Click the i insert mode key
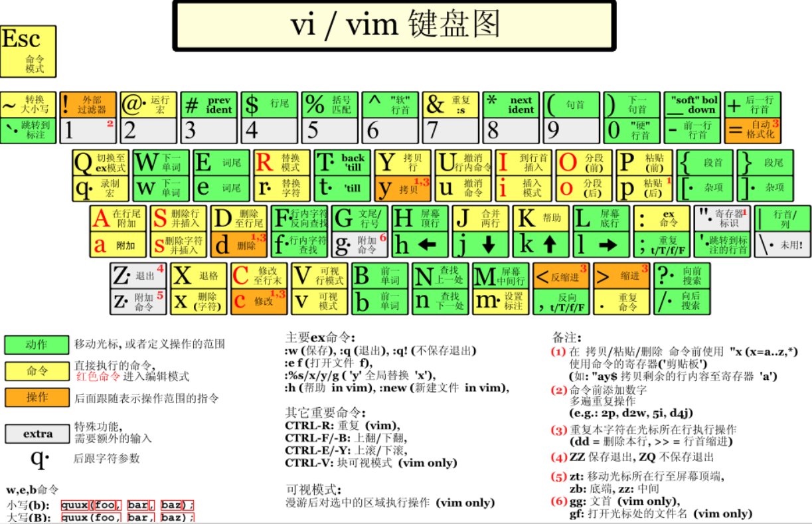 pyautogui.click(x=520, y=187)
